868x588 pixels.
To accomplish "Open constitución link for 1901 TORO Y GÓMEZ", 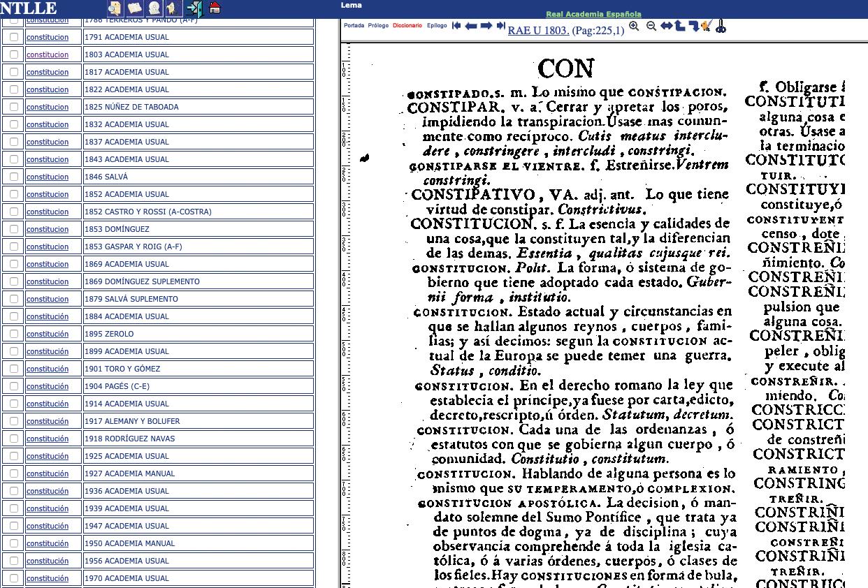I will (x=48, y=369).
